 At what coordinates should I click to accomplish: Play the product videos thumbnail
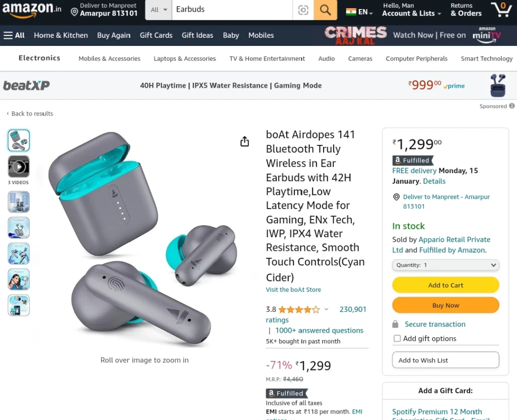(19, 167)
